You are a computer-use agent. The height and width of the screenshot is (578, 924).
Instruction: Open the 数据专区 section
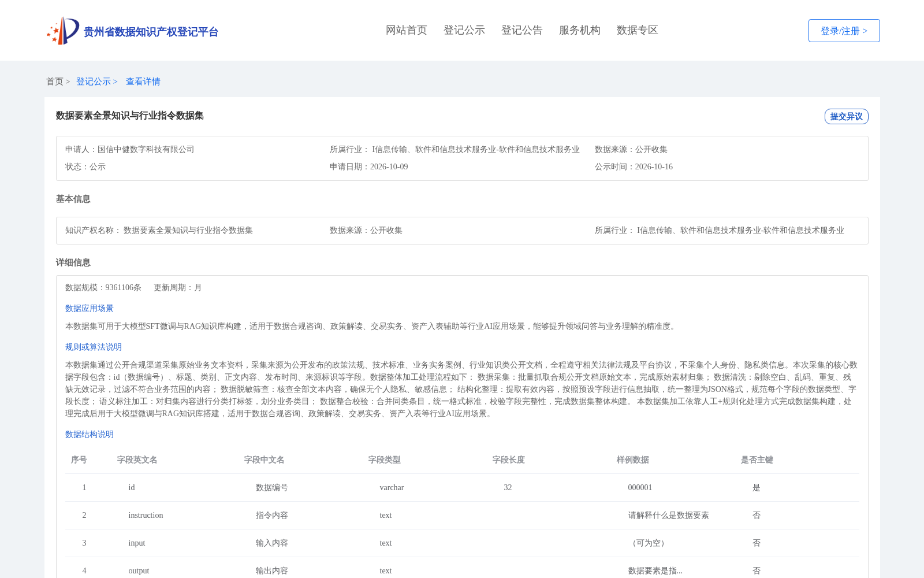pos(638,30)
